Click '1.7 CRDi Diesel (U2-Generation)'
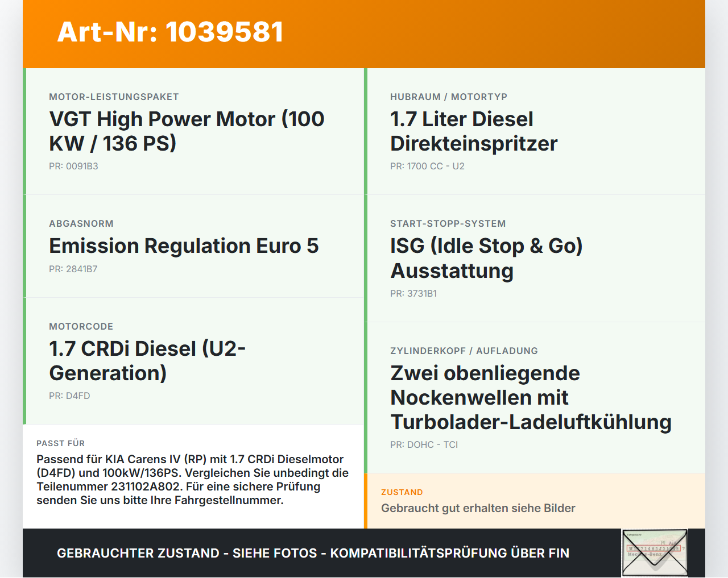 (147, 361)
